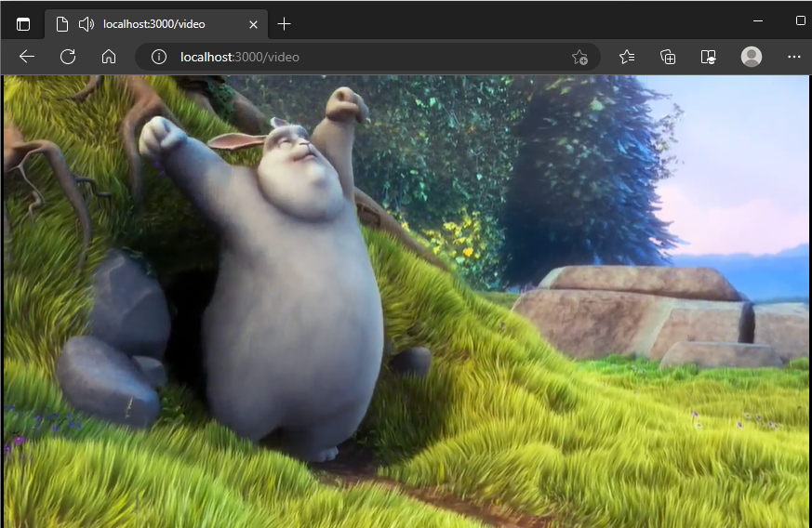
Task: Open the browser sidebar reading icon
Action: [708, 57]
